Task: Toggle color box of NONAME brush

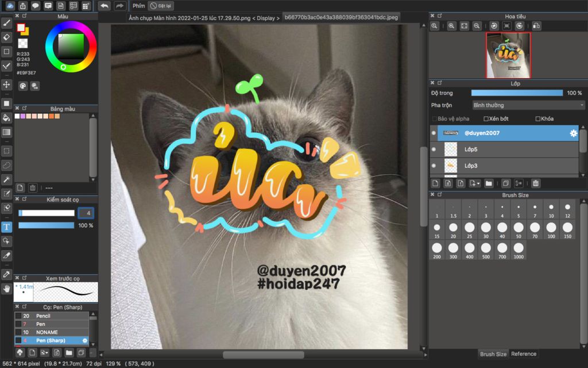Action: point(18,332)
